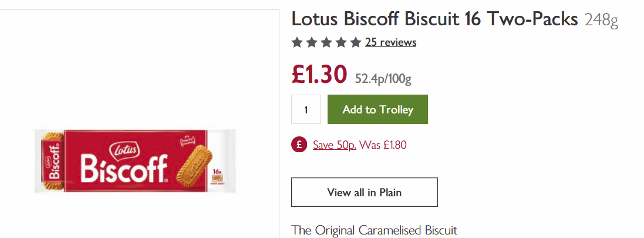Screen dimensions: 644x238
Task: Click the 248g weight label
Action: pyautogui.click(x=601, y=21)
